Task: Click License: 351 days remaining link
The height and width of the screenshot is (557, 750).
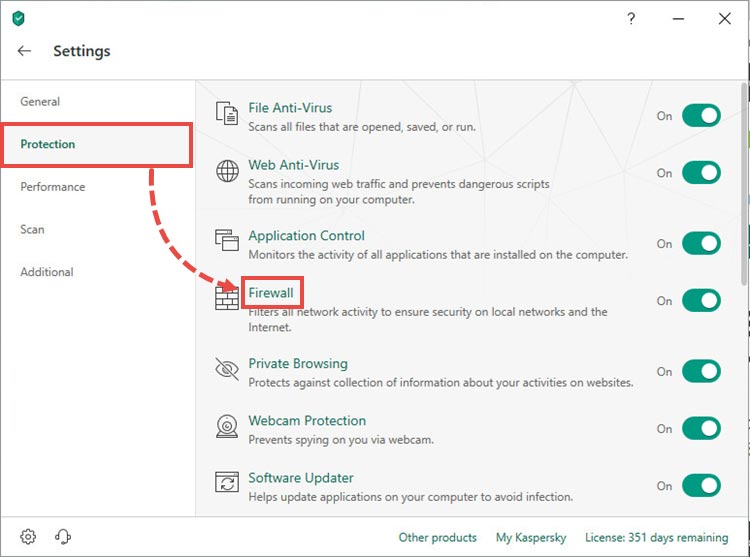Action: coord(656,537)
